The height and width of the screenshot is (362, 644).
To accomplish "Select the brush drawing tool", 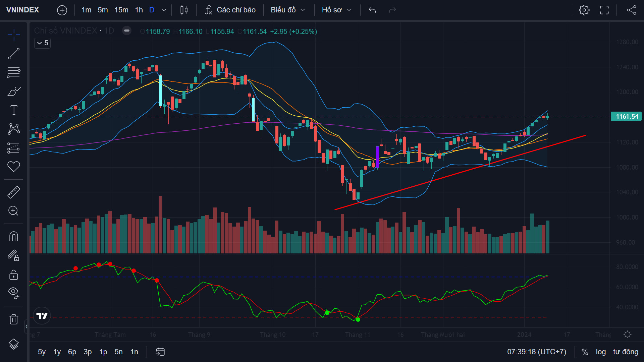I will (14, 91).
